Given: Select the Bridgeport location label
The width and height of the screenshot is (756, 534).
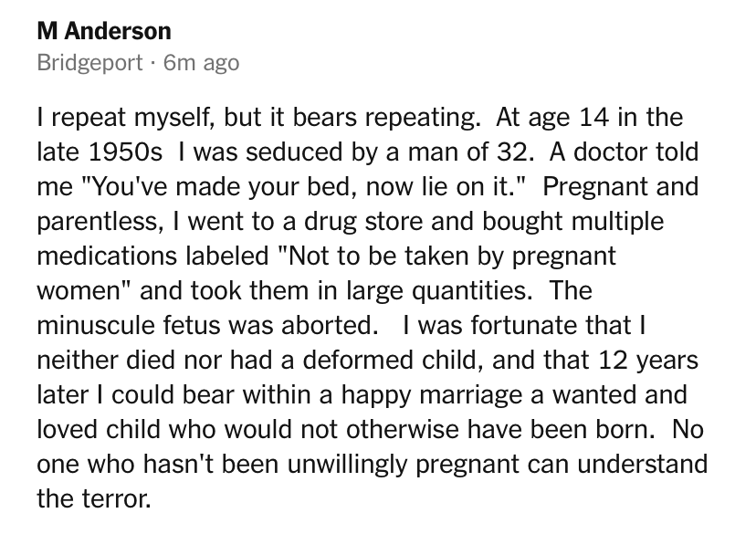Looking at the screenshot, I should (x=89, y=63).
